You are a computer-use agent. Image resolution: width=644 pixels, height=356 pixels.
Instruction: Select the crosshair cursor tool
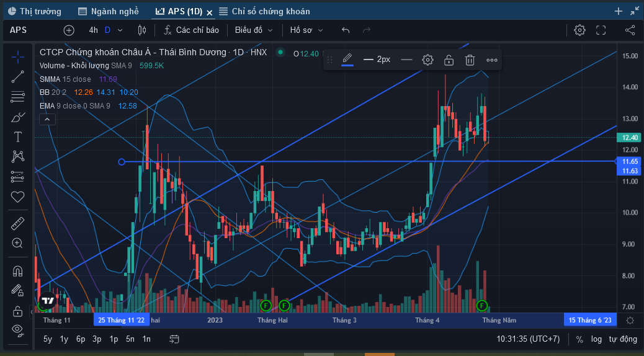point(17,56)
